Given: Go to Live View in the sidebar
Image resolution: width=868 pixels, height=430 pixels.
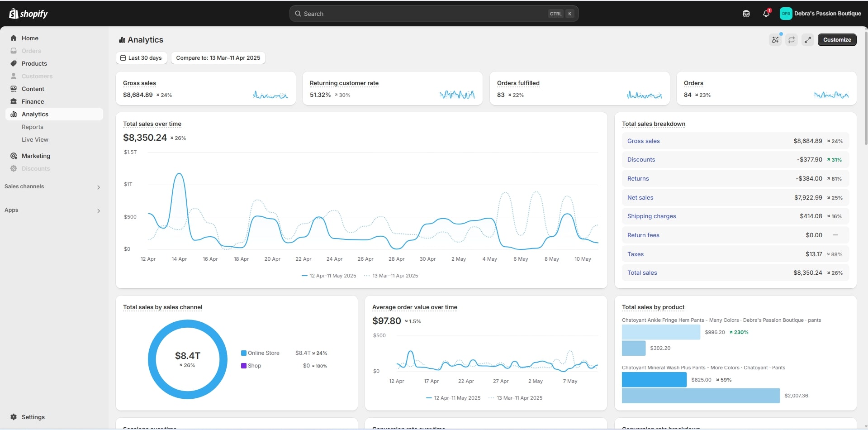Looking at the screenshot, I should (35, 140).
